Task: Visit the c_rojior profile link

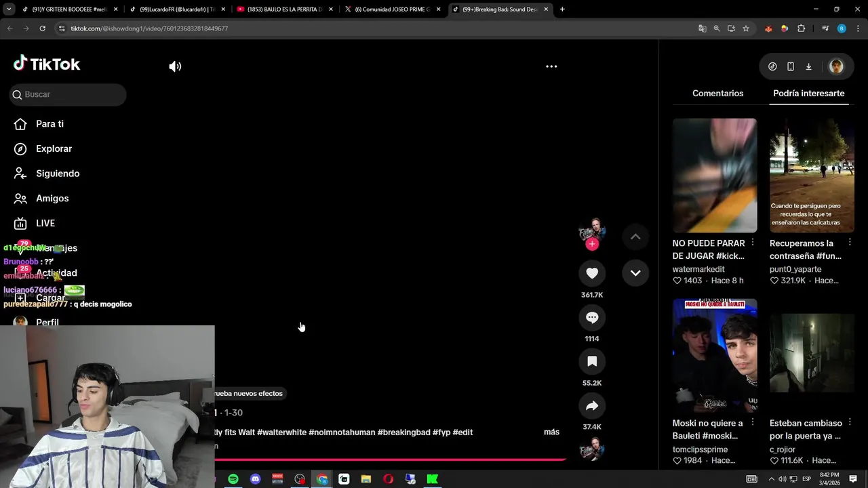Action: [x=782, y=449]
